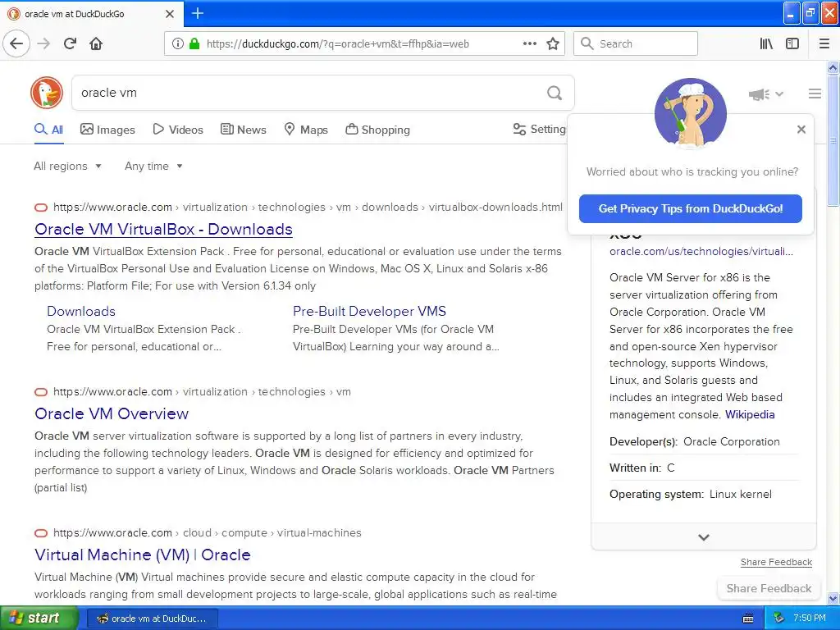This screenshot has height=630, width=840.
Task: Click the Firefox Search box
Action: pos(636,43)
